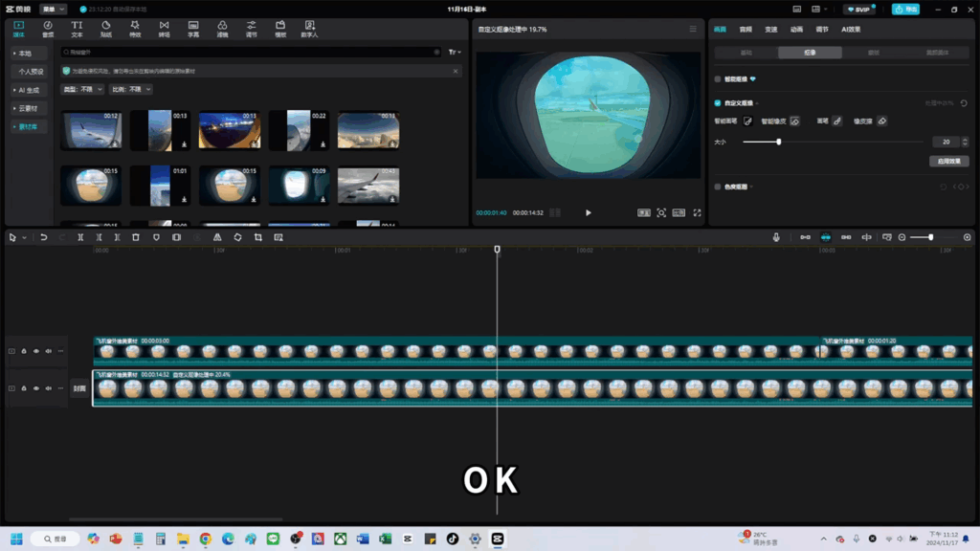The width and height of the screenshot is (980, 551).
Task: Switch to the 音频 tab in properties panel
Action: (x=746, y=30)
